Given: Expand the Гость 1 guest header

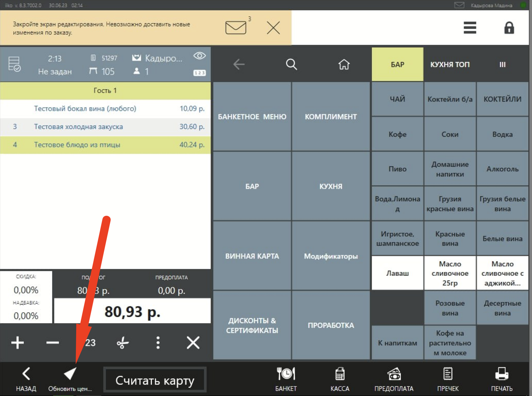Looking at the screenshot, I should click(x=105, y=90).
